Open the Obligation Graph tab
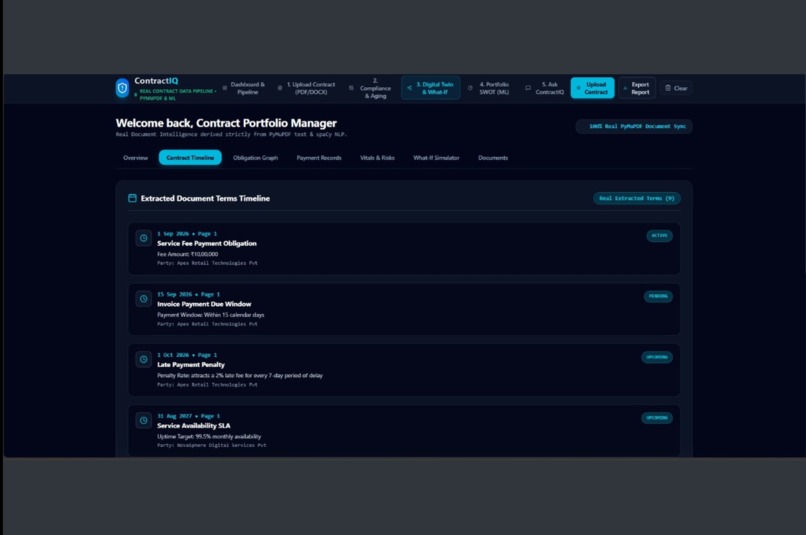This screenshot has width=806, height=535. [x=255, y=158]
